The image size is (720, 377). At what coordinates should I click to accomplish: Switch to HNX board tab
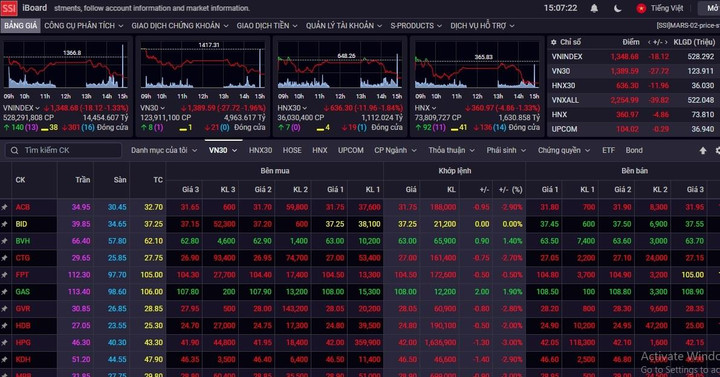pos(320,150)
